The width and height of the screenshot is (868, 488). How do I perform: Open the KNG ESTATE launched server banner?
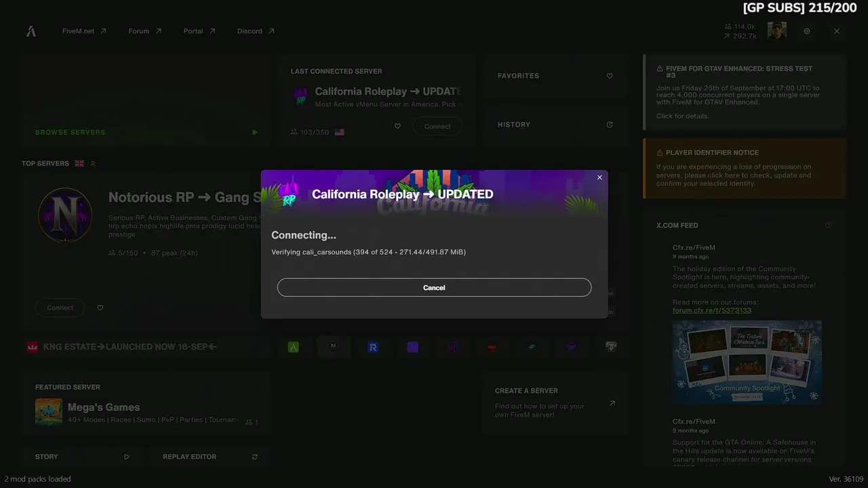146,347
